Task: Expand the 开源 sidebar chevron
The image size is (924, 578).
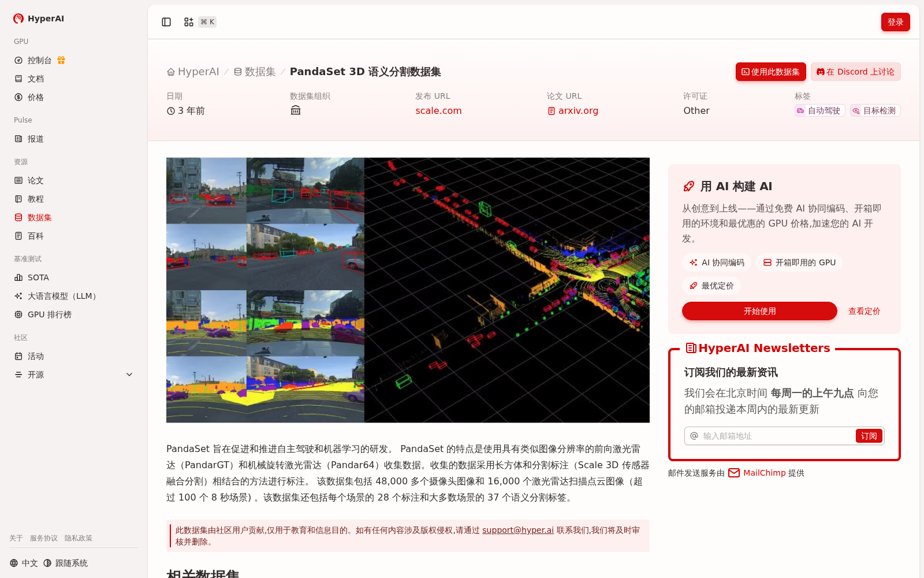Action: tap(129, 375)
